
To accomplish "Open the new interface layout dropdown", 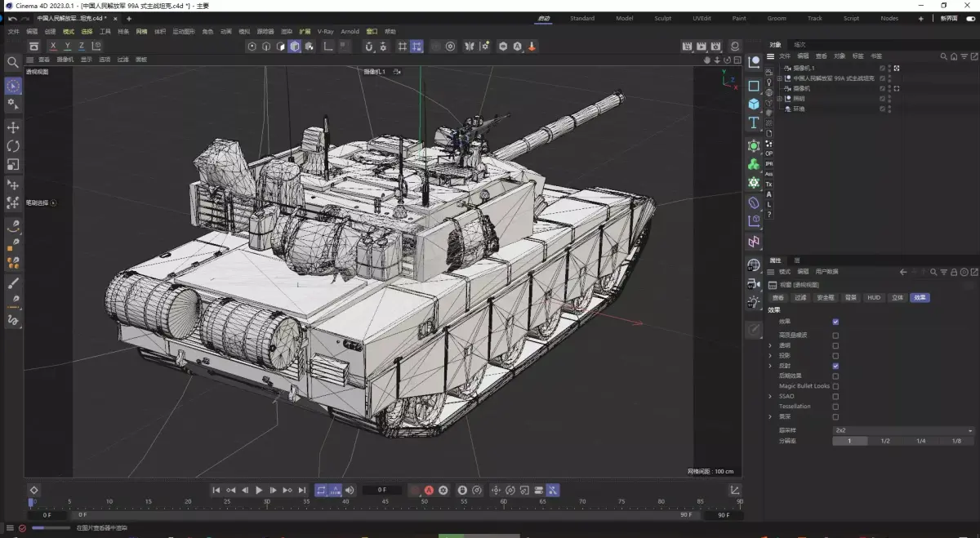I will click(949, 18).
